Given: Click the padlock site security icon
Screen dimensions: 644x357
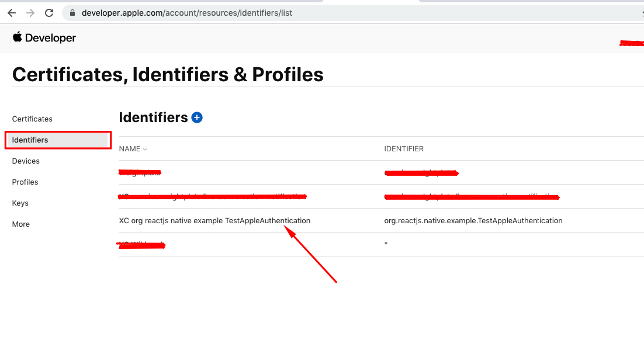Looking at the screenshot, I should 72,12.
